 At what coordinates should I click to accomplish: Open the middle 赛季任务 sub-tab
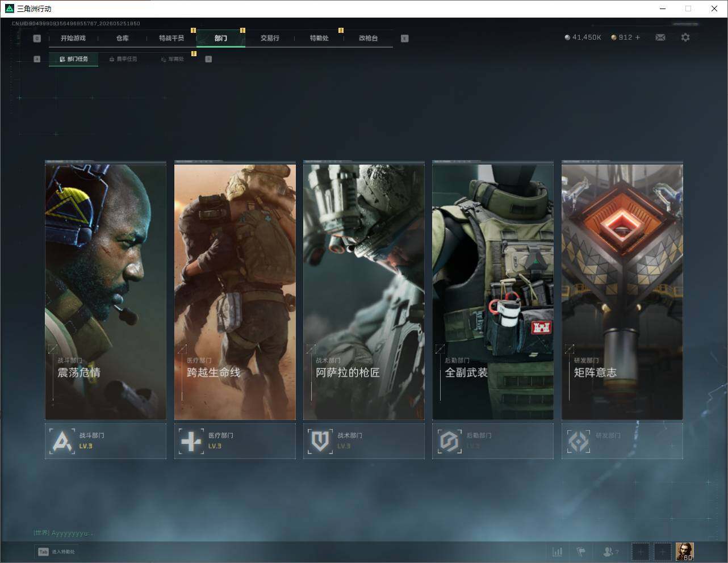[x=123, y=59]
